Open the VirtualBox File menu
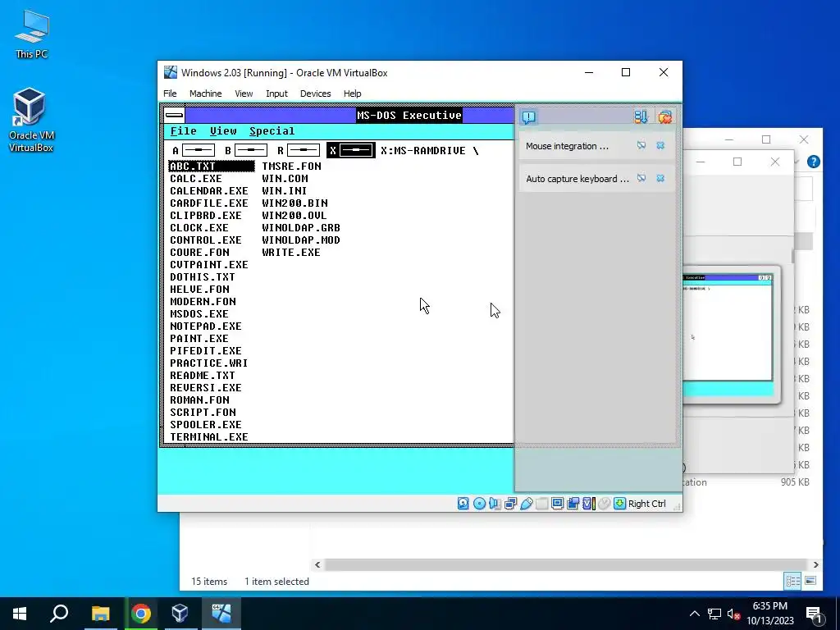The image size is (840, 630). point(170,94)
